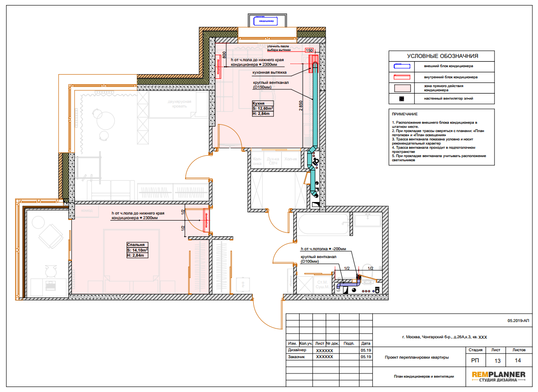
Task: Select sheet number 13 in title block
Action: point(498,360)
